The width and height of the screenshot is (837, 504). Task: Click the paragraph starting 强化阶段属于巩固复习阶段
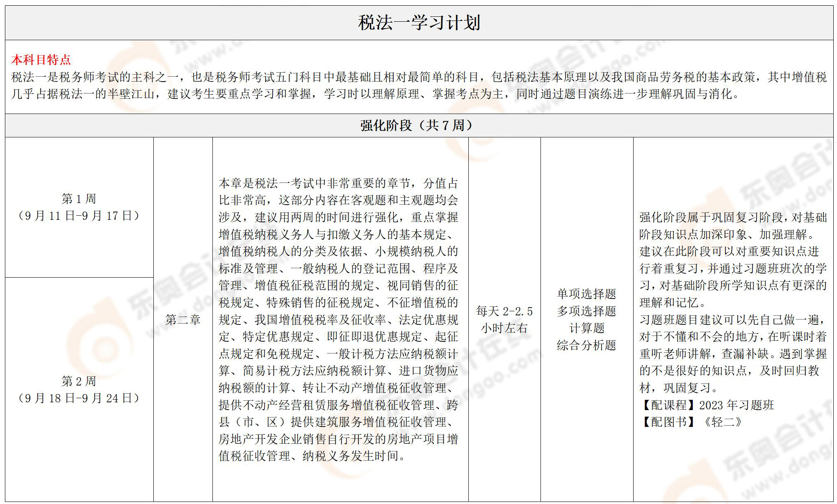click(733, 217)
